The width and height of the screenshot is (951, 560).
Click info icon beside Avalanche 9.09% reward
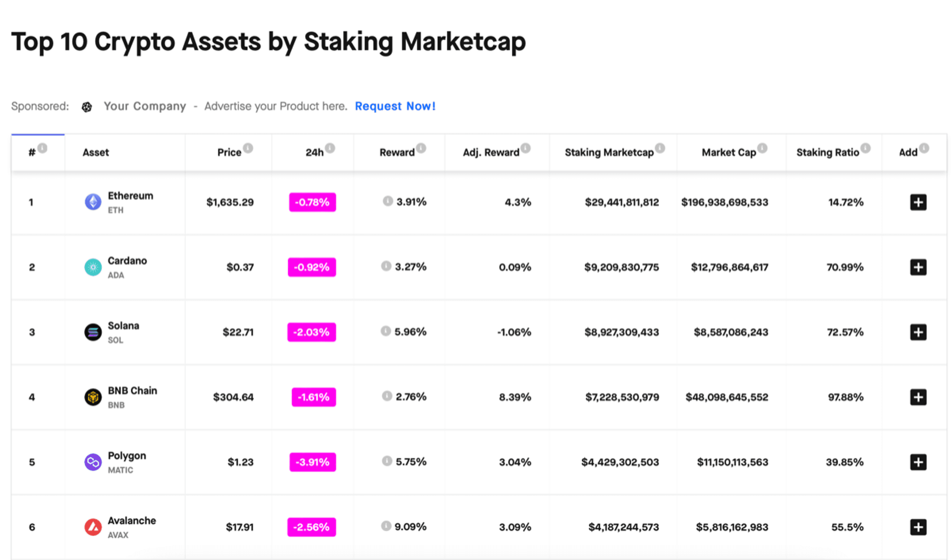point(386,526)
